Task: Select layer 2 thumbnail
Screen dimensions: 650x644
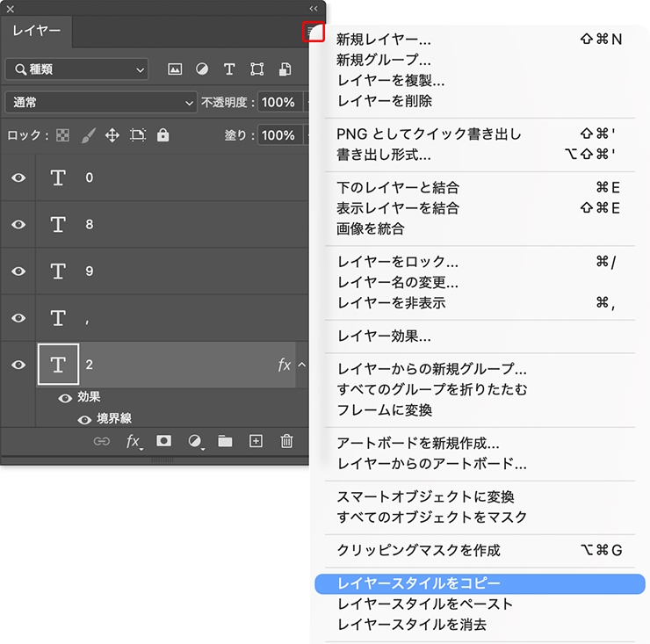Action: (x=59, y=365)
